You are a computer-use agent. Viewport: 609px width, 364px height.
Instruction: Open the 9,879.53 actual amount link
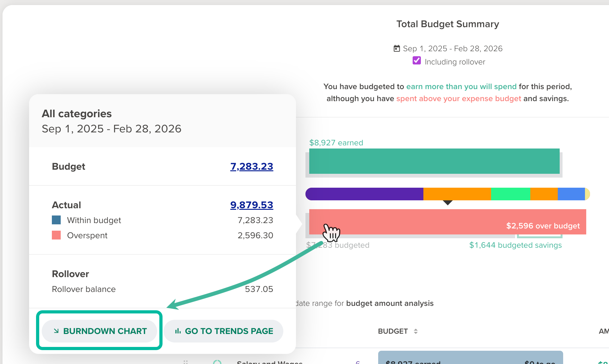[251, 205]
